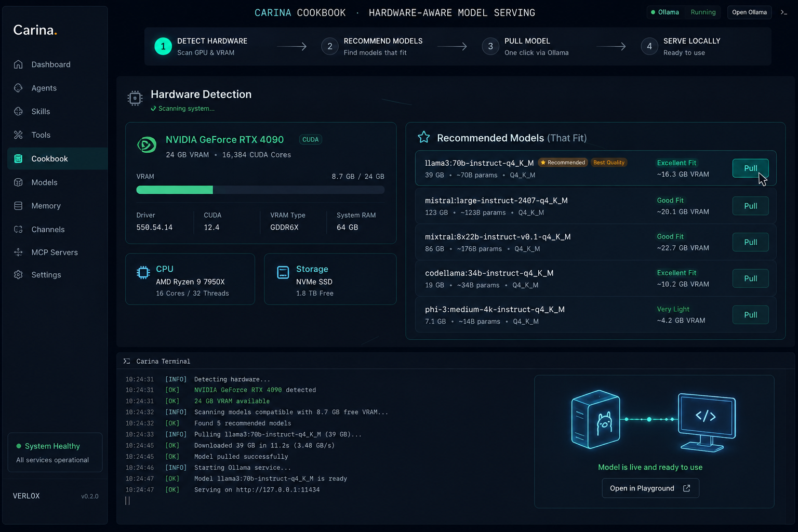
Task: Click the NVIDIA GPU logo icon
Action: click(x=147, y=144)
